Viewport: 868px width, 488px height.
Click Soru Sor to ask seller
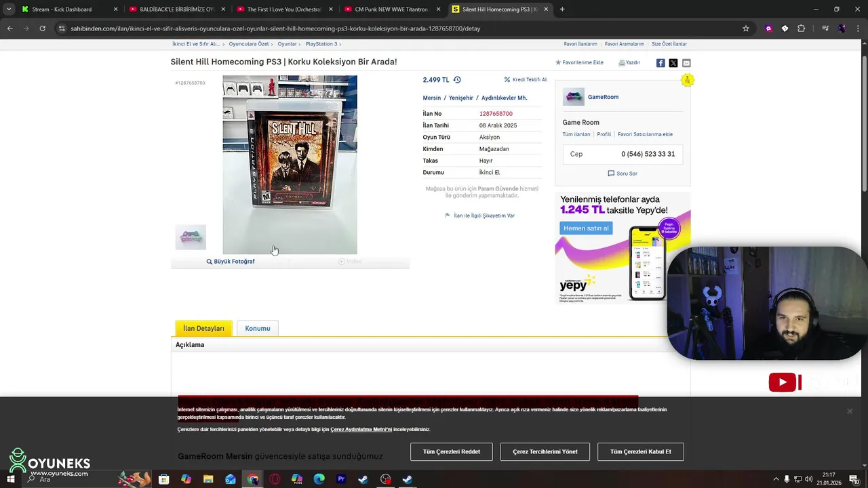[x=623, y=174]
